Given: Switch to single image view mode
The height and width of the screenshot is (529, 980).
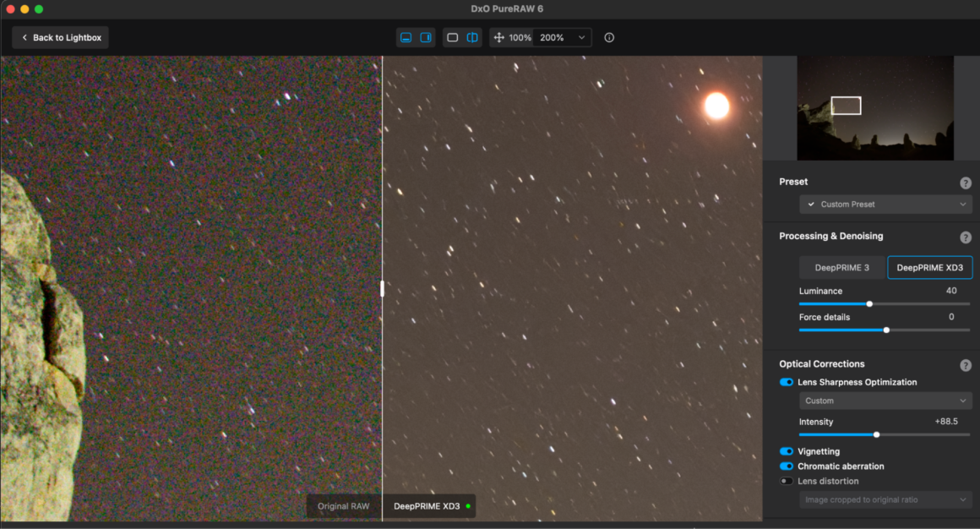Looking at the screenshot, I should pyautogui.click(x=453, y=38).
